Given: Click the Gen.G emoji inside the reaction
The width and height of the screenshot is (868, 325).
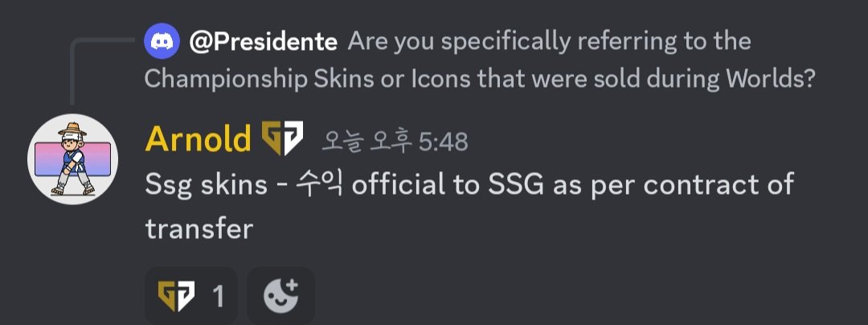Looking at the screenshot, I should [176, 297].
